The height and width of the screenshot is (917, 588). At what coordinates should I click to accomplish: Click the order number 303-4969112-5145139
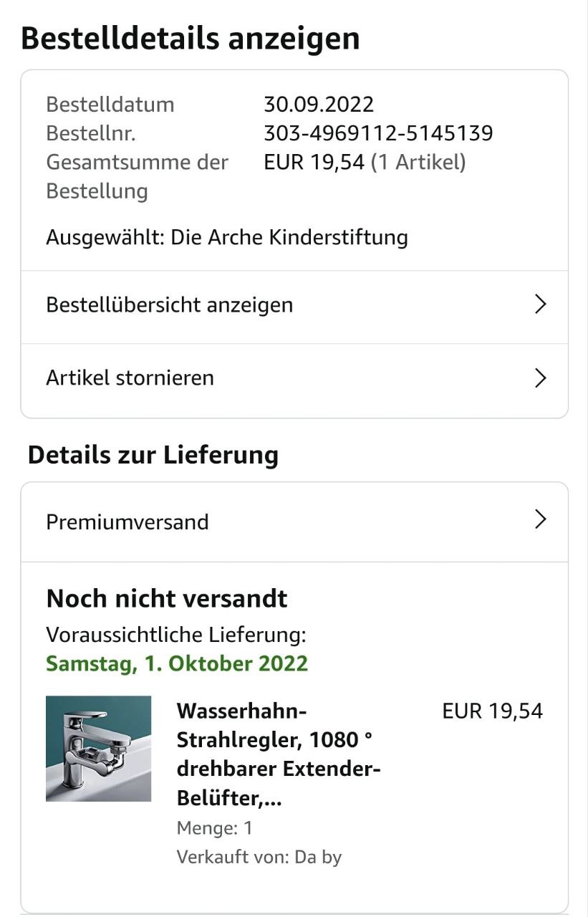(x=378, y=133)
